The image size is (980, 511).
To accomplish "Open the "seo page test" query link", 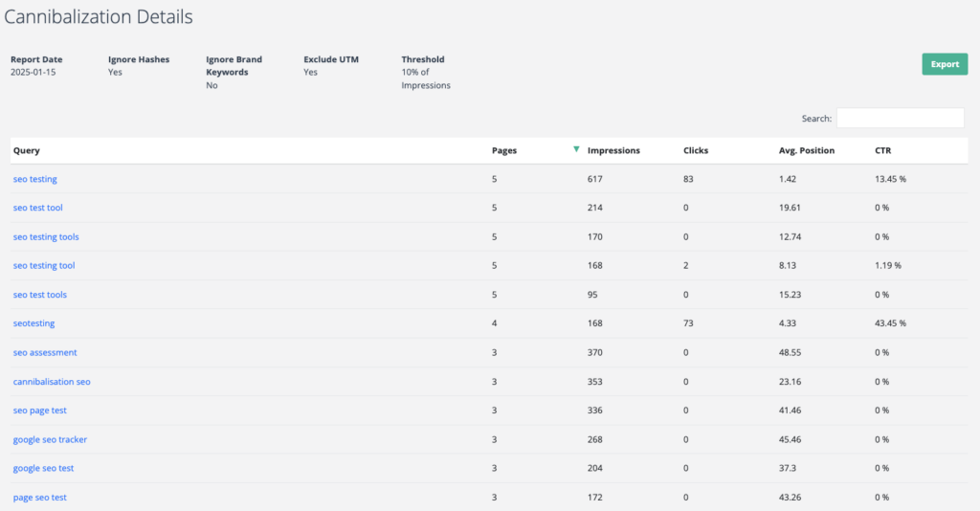I will click(39, 411).
